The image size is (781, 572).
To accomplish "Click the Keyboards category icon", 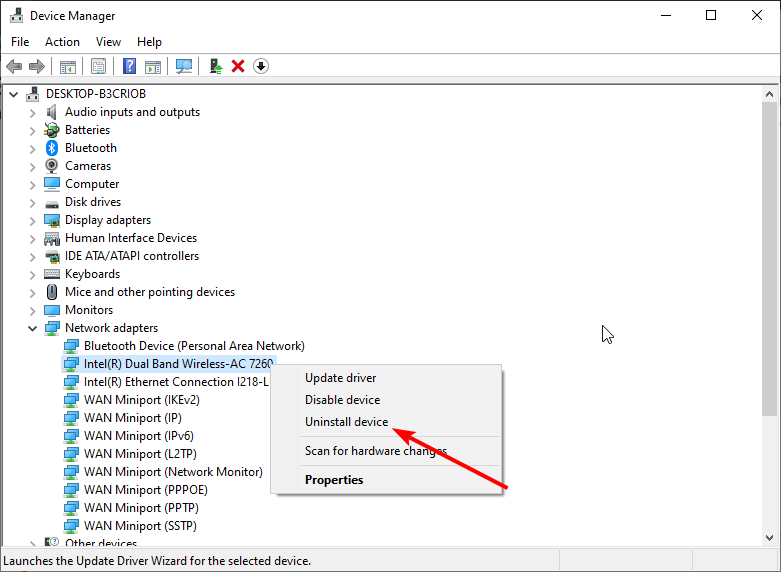I will 52,274.
